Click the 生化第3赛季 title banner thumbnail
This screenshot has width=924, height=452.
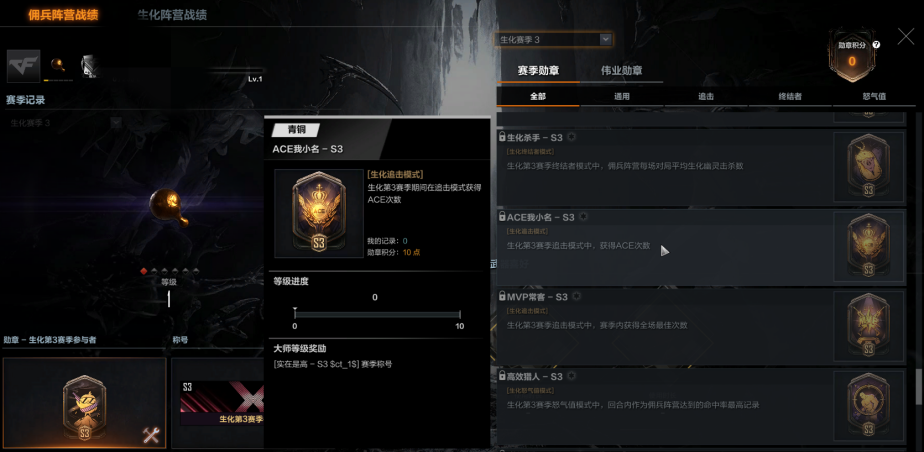221,404
